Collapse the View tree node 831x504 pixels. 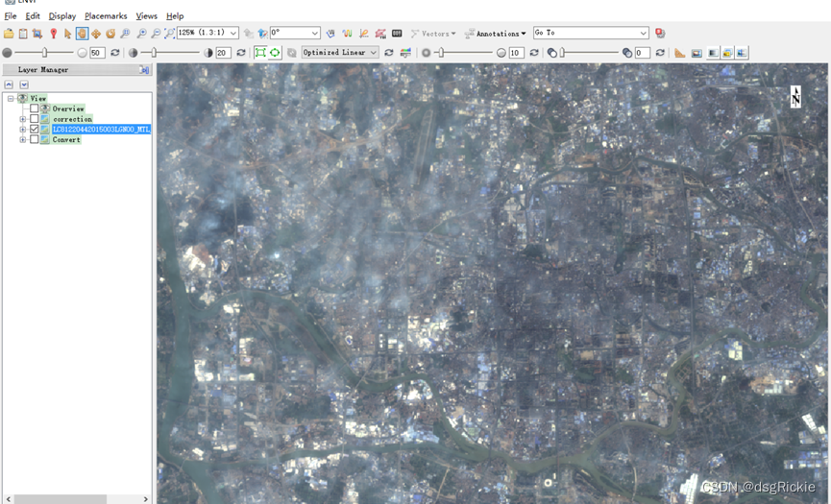[x=11, y=99]
